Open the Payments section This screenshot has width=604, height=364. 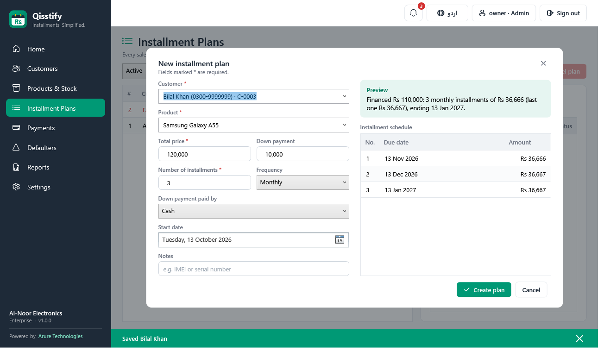[x=56, y=128]
